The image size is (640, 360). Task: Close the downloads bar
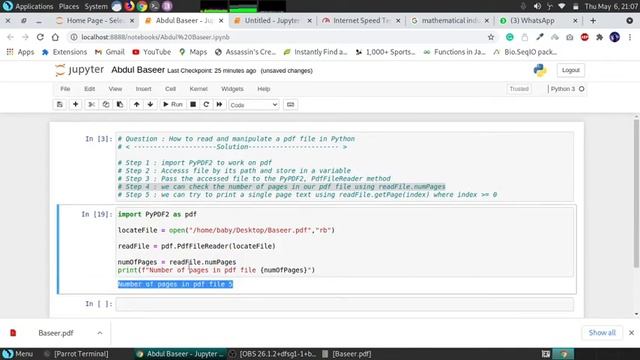tap(631, 333)
